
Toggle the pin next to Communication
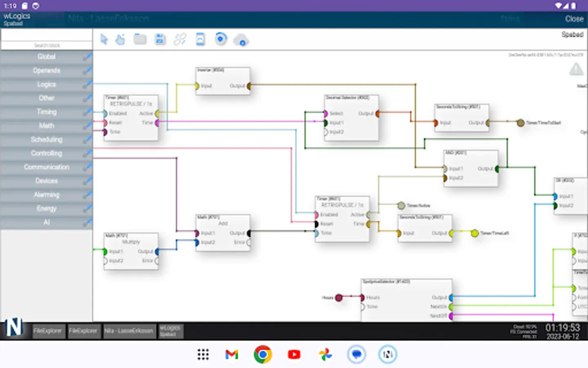pos(87,167)
